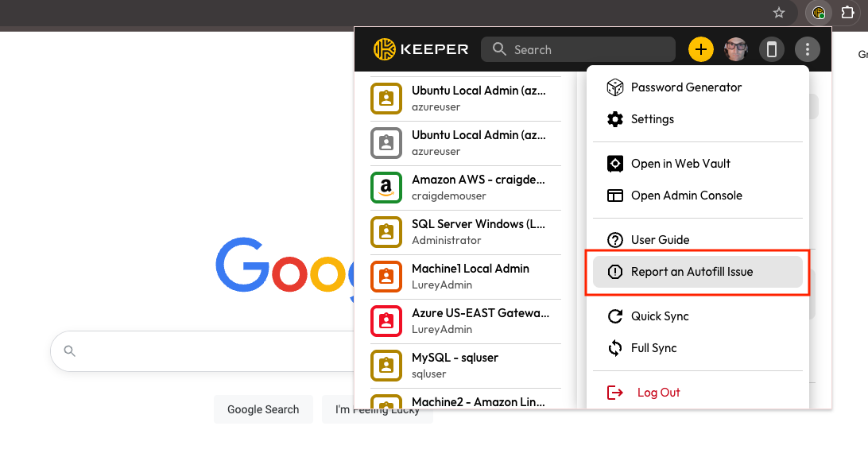The image size is (868, 457).
Task: Click the yellow plus create record button
Action: (x=700, y=50)
